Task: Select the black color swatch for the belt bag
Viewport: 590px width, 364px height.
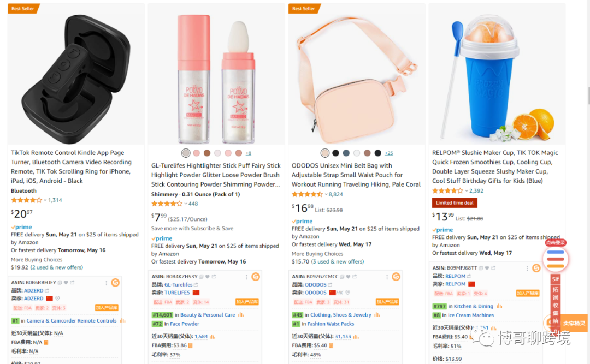Action: 335,153
